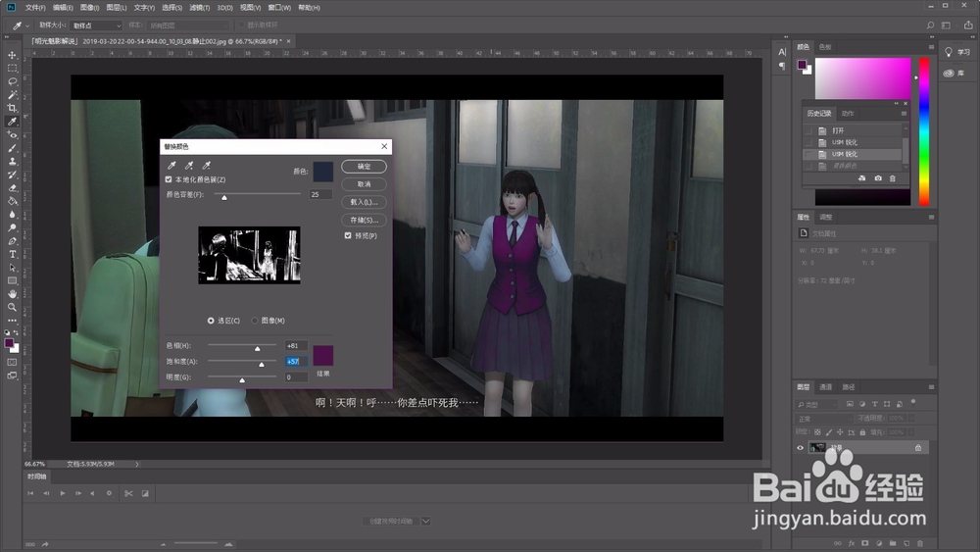This screenshot has width=980, height=552.
Task: Toggle the Show Sampling Ring checkbox
Action: (x=241, y=25)
